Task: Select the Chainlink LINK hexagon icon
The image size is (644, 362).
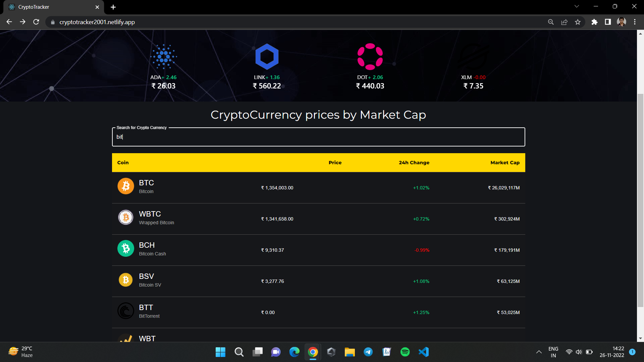Action: pyautogui.click(x=267, y=56)
